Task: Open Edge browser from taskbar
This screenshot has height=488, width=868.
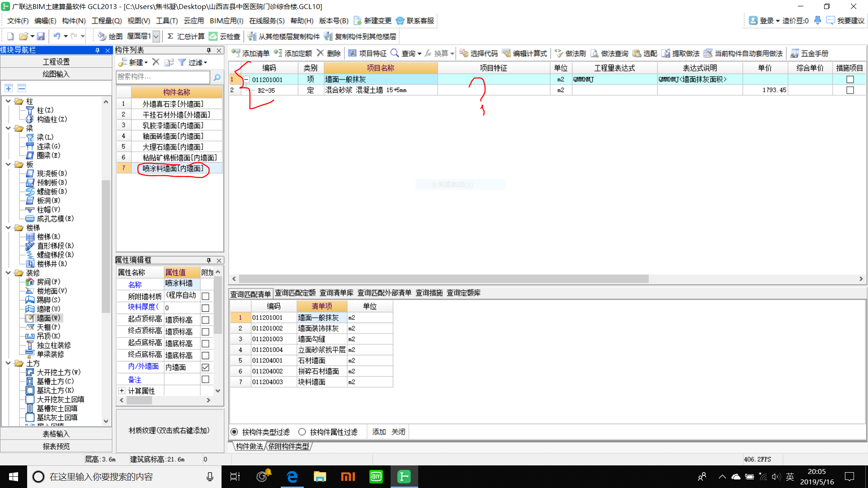Action: [292, 476]
